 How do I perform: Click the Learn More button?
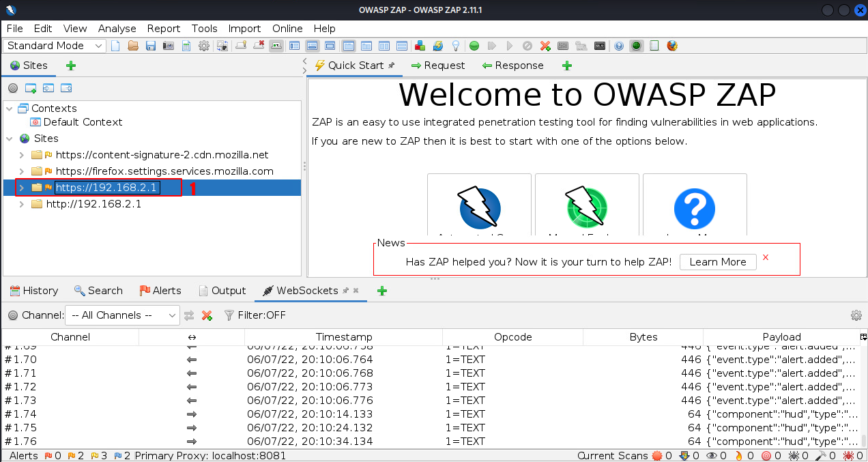click(x=717, y=262)
